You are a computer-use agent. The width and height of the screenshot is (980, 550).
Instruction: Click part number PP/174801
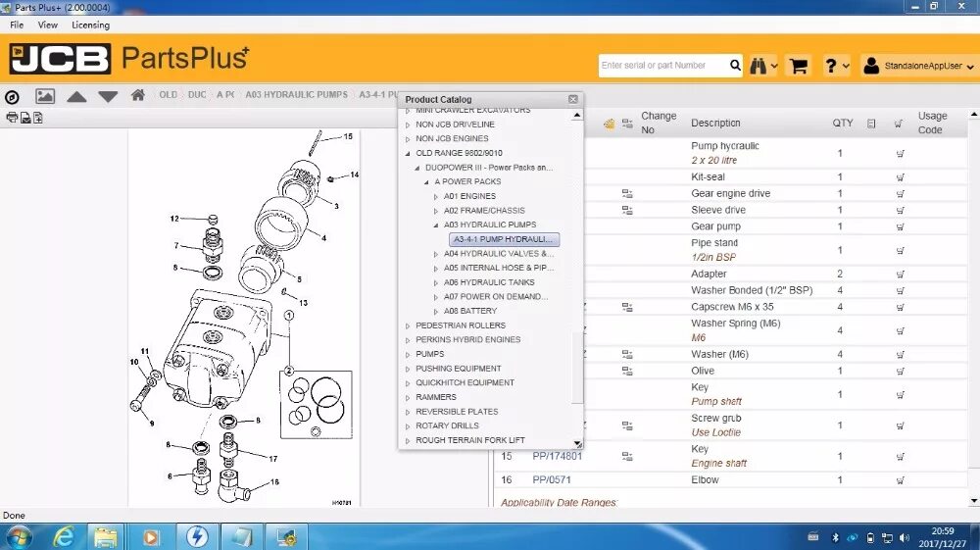[x=557, y=456]
